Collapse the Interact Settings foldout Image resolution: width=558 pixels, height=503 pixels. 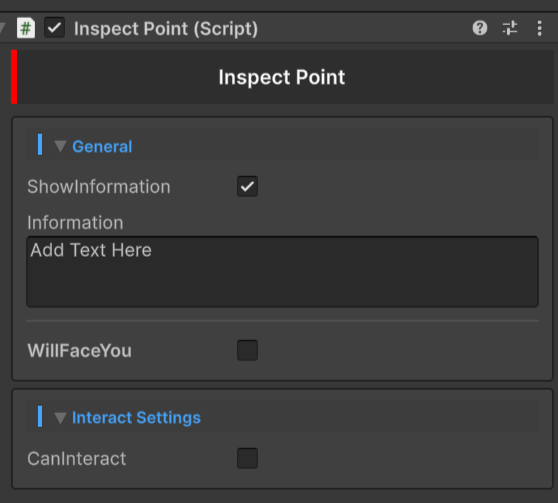point(60,418)
